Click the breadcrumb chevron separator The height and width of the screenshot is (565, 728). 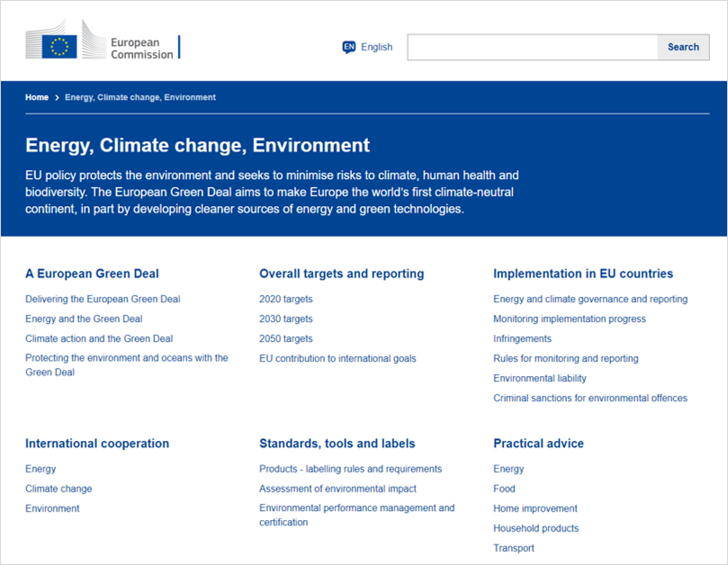tap(57, 97)
